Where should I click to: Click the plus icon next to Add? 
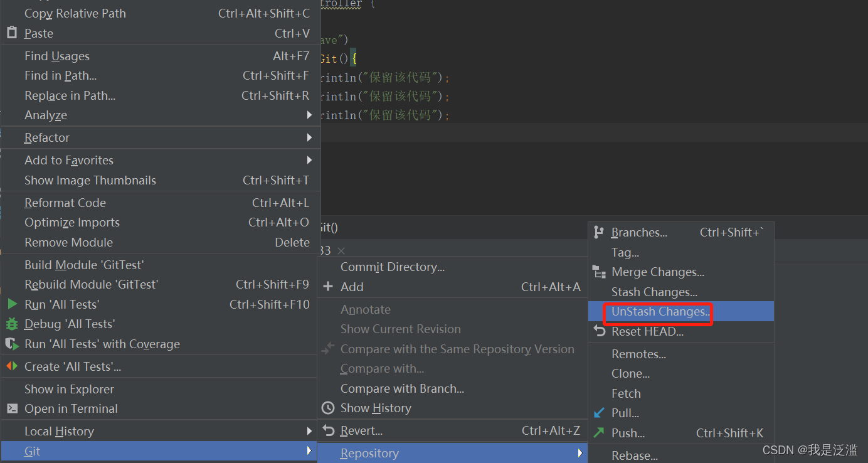tap(328, 287)
